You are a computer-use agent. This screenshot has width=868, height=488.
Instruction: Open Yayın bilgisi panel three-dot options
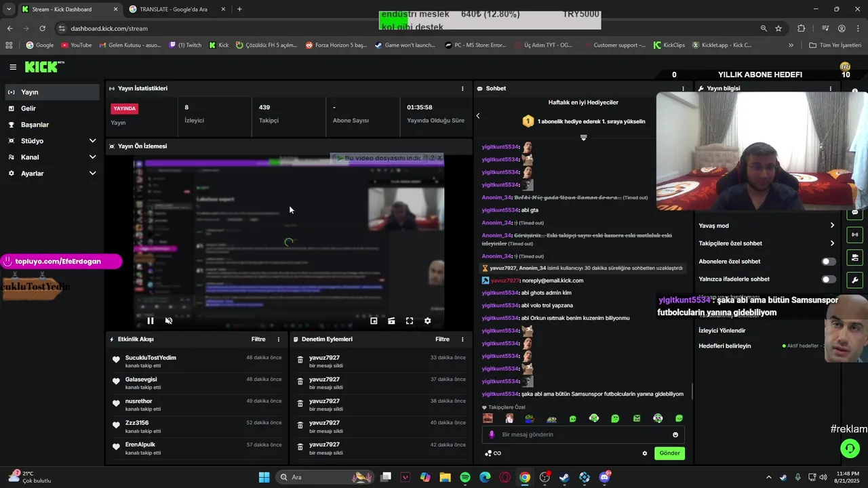pos(830,89)
